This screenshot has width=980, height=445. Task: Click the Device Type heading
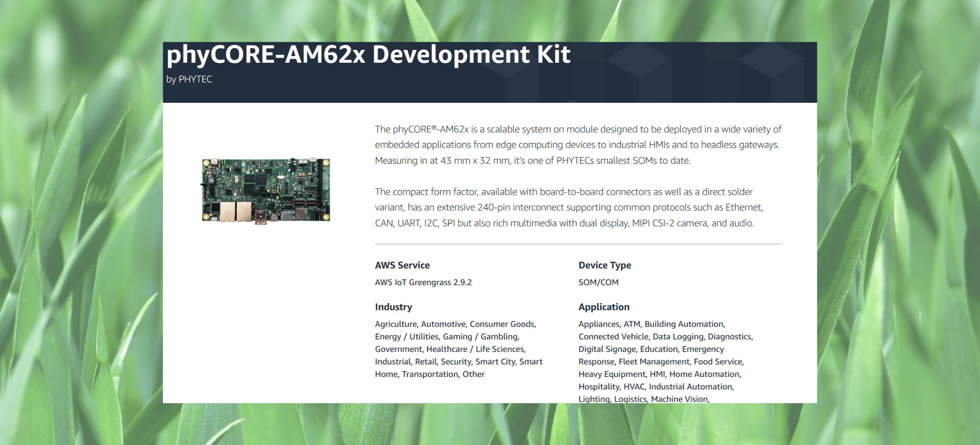[604, 265]
